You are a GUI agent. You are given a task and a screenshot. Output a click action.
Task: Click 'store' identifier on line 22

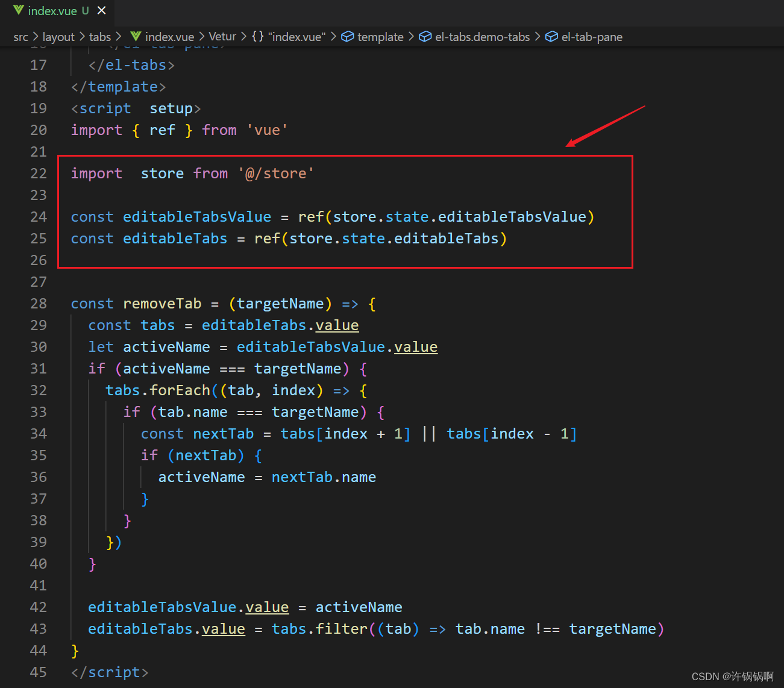pyautogui.click(x=162, y=174)
